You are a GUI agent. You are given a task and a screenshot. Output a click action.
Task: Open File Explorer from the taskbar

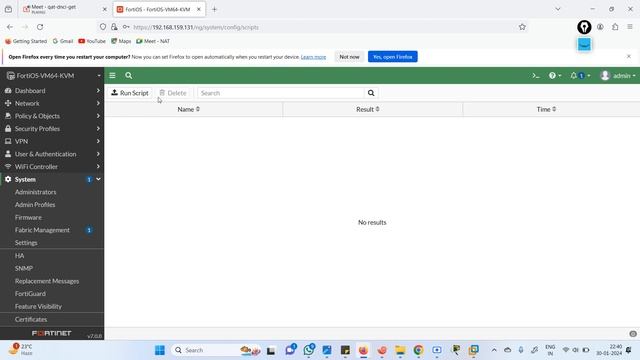point(400,350)
